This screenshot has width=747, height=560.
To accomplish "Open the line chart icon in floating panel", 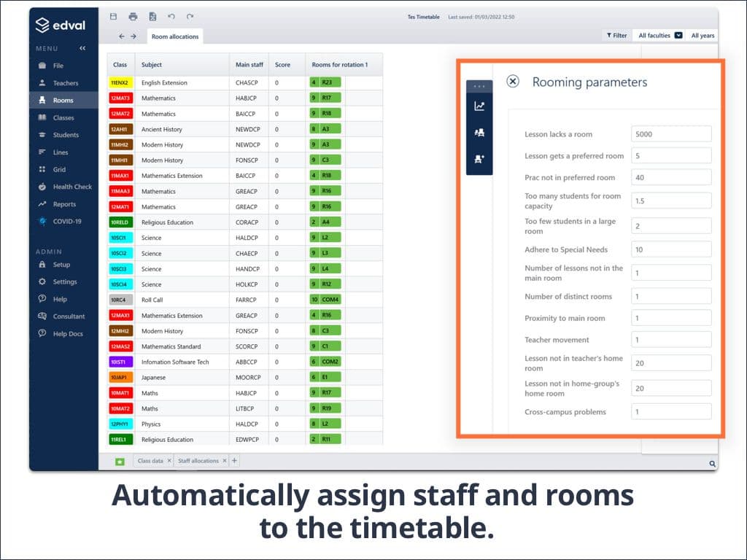I will (479, 106).
